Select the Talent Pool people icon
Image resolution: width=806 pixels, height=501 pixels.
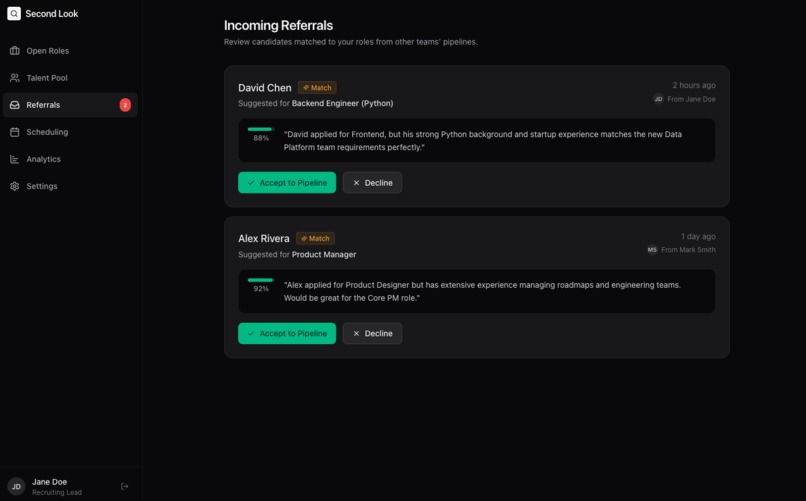[x=14, y=78]
